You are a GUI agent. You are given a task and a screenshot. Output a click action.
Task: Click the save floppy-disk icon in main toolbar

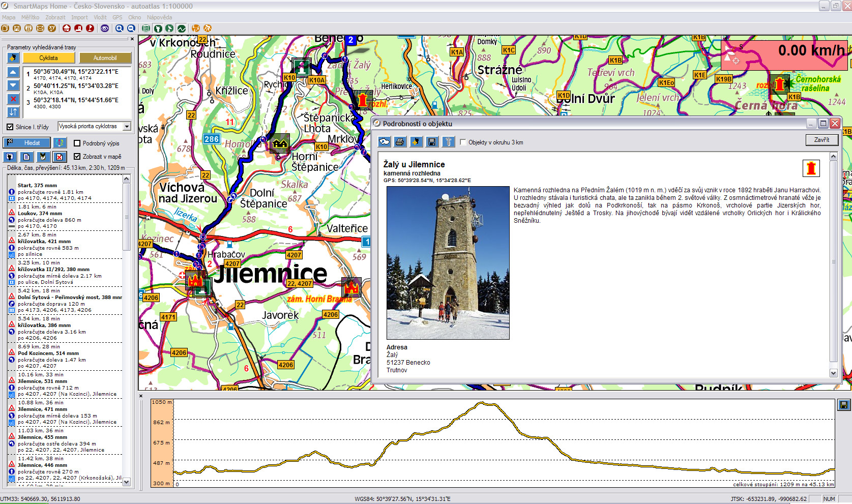17,28
